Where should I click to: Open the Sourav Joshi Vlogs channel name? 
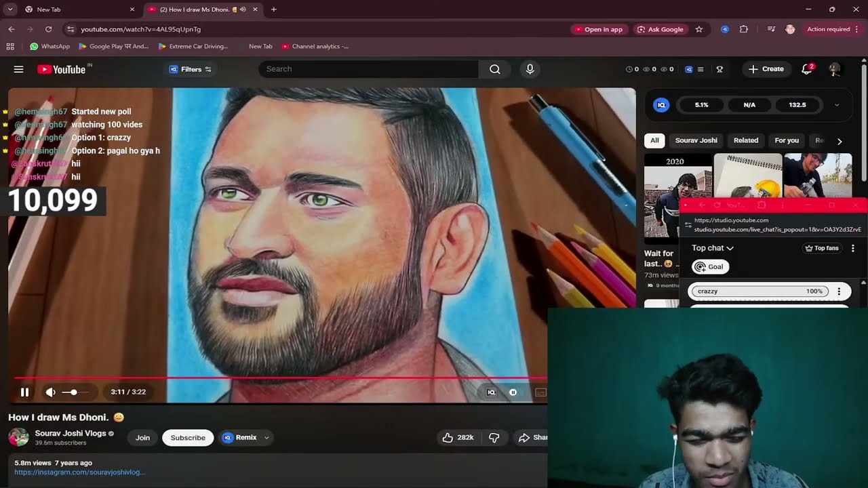71,433
